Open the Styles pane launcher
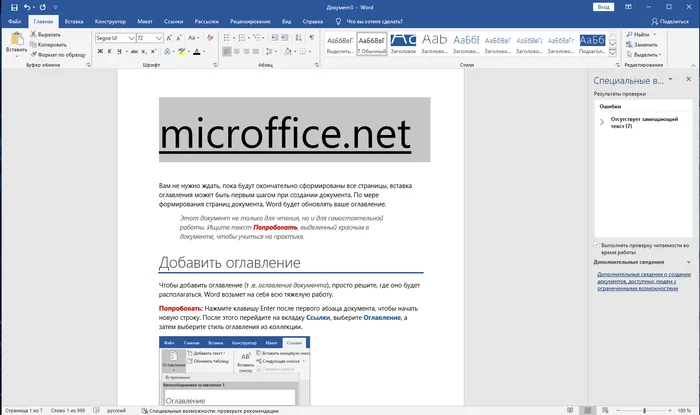700x415 pixels. click(x=617, y=65)
